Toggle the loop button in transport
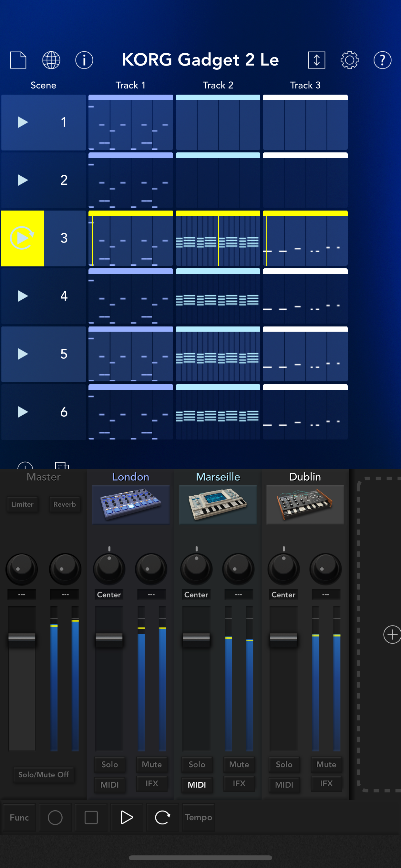The image size is (401, 868). (x=162, y=817)
